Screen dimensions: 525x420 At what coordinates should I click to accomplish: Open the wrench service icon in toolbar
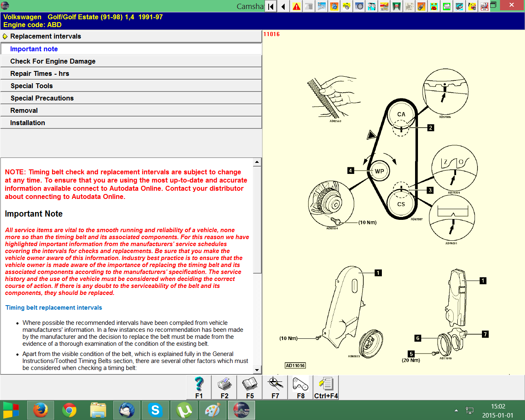322,6
